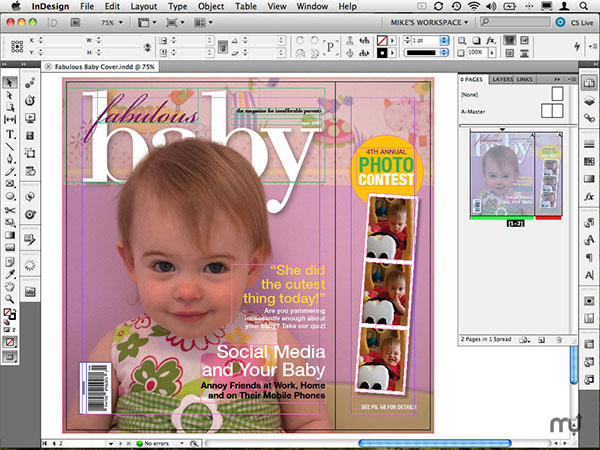Viewport: 600px width, 450px height.
Task: Open the Layout menu
Action: coord(143,6)
